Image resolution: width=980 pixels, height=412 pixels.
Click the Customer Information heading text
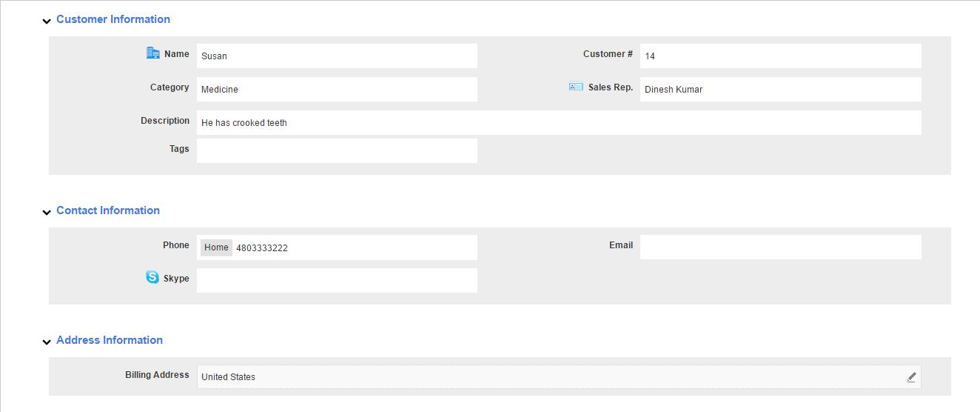click(x=113, y=19)
